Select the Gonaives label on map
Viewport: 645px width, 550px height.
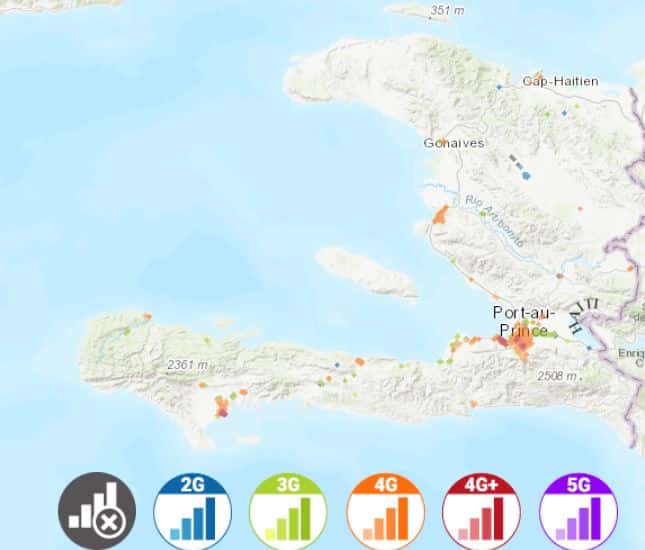(454, 143)
